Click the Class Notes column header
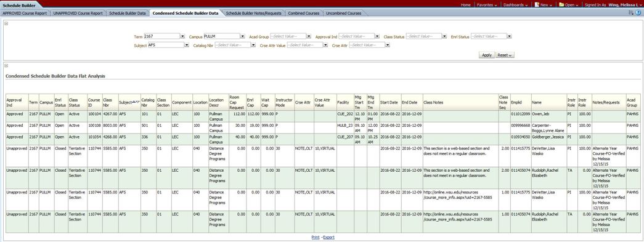Screen dimensions: 644x242 point(460,102)
